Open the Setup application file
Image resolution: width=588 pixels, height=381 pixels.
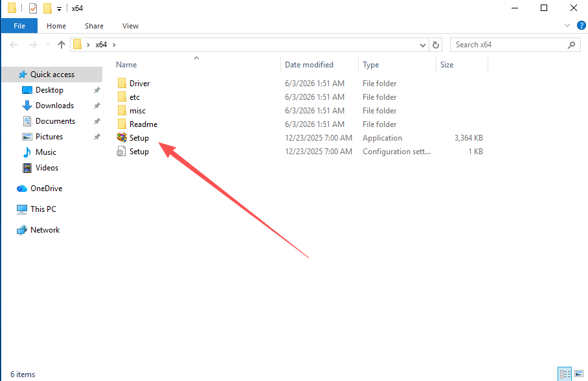[139, 138]
